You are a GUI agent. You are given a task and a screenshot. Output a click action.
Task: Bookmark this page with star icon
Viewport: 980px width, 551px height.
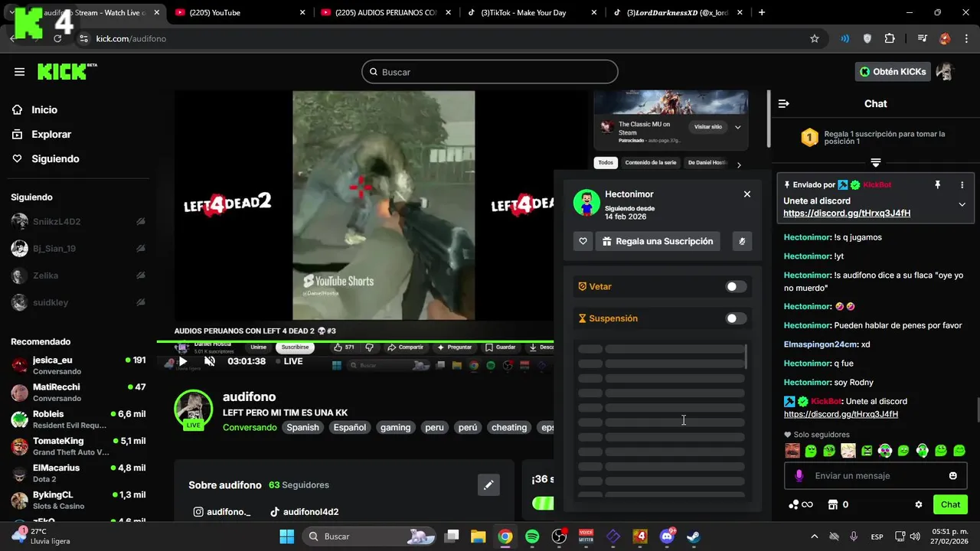coord(815,39)
